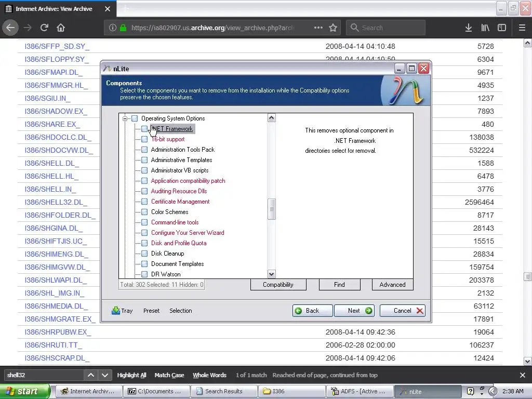The image size is (532, 399).
Task: Check the Document Templates checkbox
Action: point(144,264)
